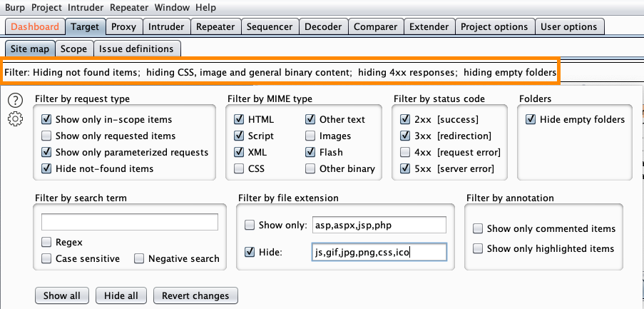Screen dimensions: 644x309
Task: Click the Show all button
Action: (62, 296)
